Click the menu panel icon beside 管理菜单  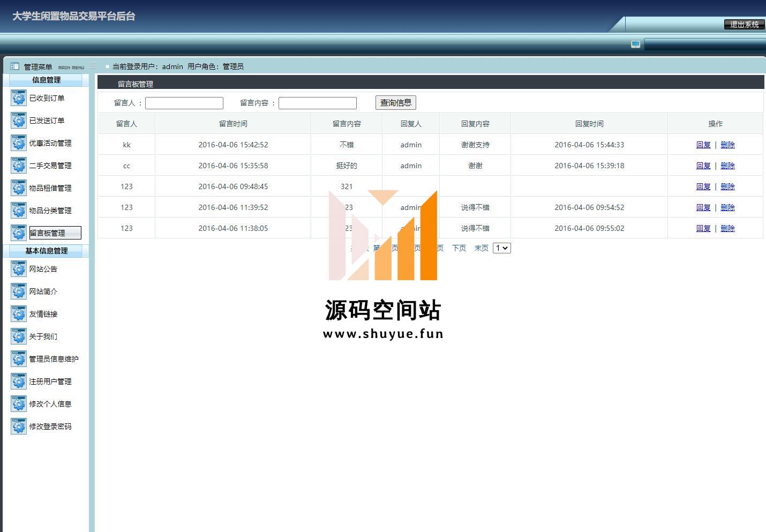pyautogui.click(x=14, y=66)
